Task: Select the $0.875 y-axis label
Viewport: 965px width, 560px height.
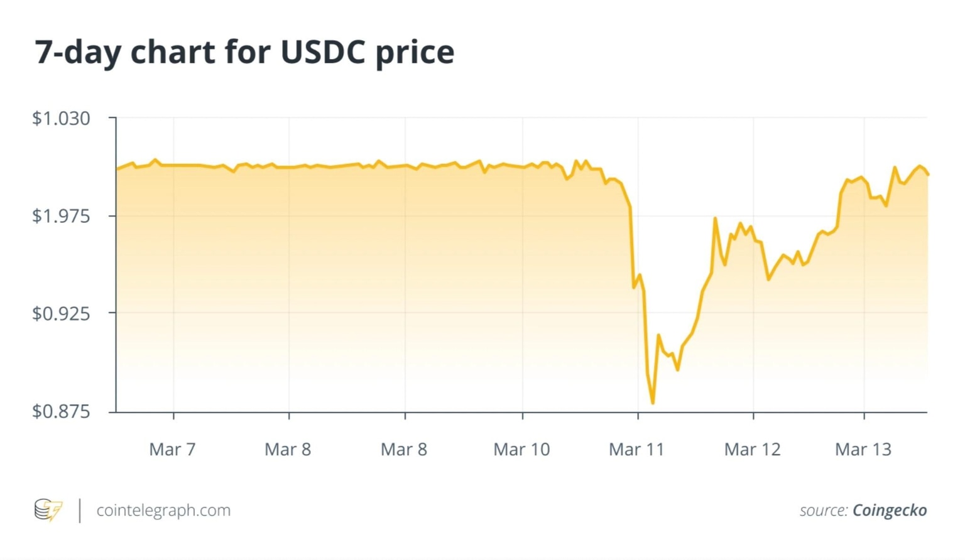Action: pos(61,411)
